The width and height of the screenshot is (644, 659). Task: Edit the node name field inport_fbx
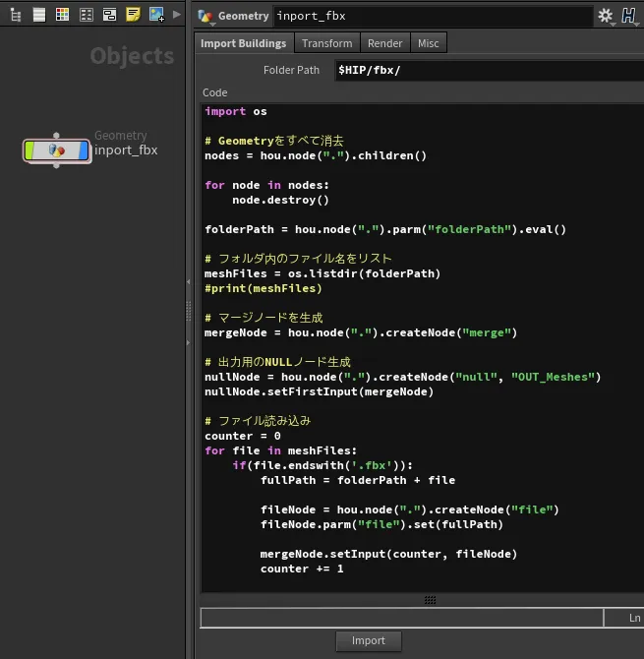(434, 17)
